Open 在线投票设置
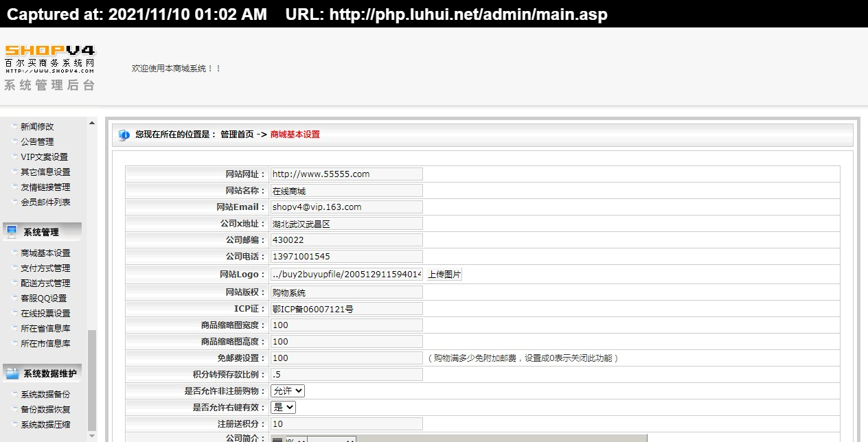 coord(45,313)
